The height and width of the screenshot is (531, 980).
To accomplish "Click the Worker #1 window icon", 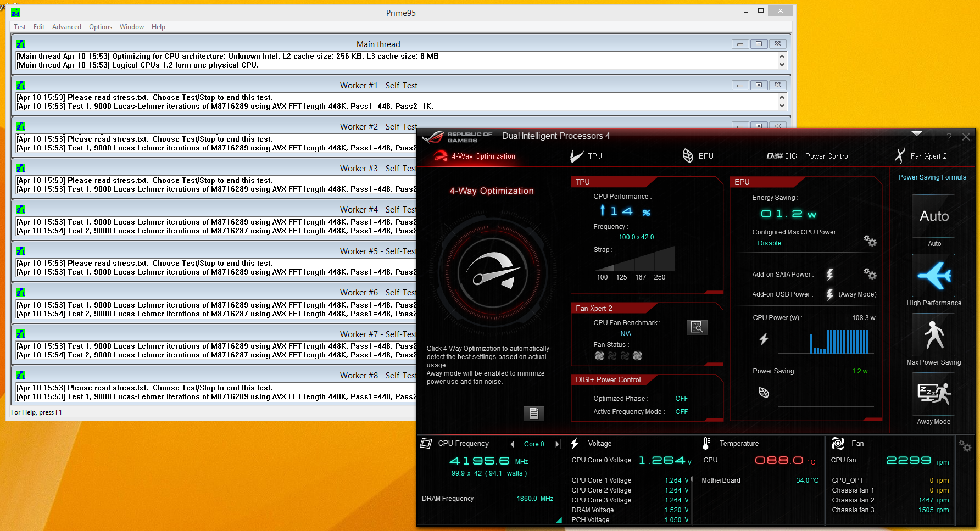I will click(x=21, y=85).
